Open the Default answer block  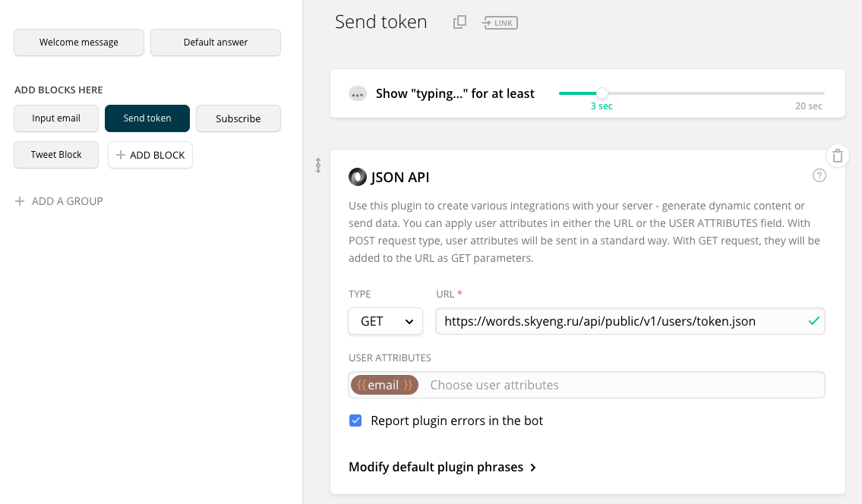tap(216, 43)
